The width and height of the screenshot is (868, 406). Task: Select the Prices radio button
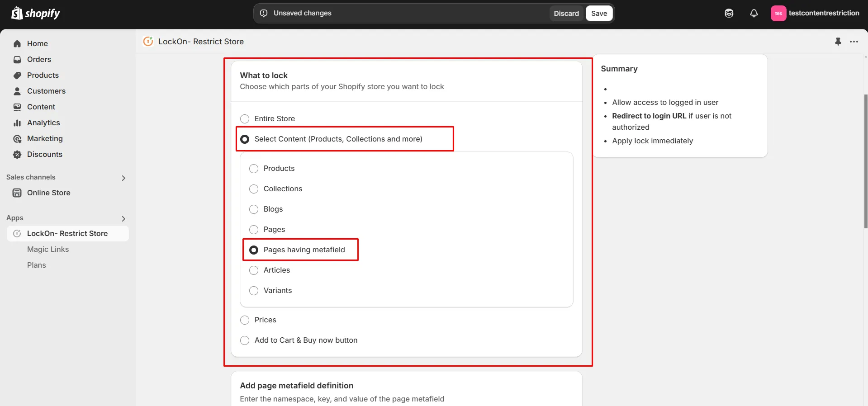click(x=245, y=320)
